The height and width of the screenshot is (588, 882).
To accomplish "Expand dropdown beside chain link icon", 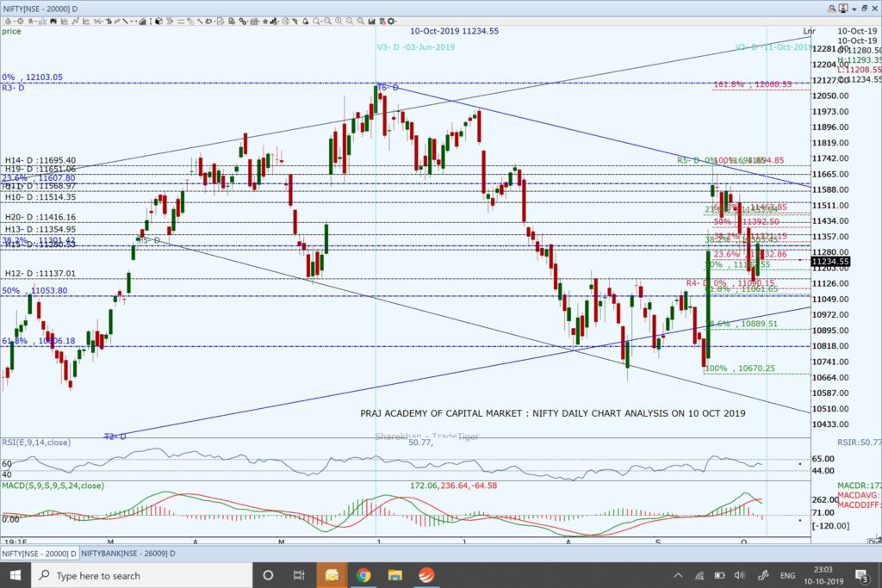I will point(247,22).
